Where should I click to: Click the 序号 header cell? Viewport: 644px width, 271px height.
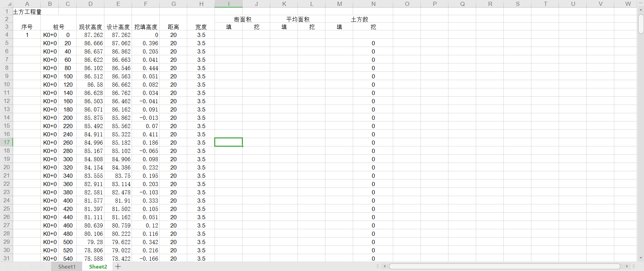point(27,27)
